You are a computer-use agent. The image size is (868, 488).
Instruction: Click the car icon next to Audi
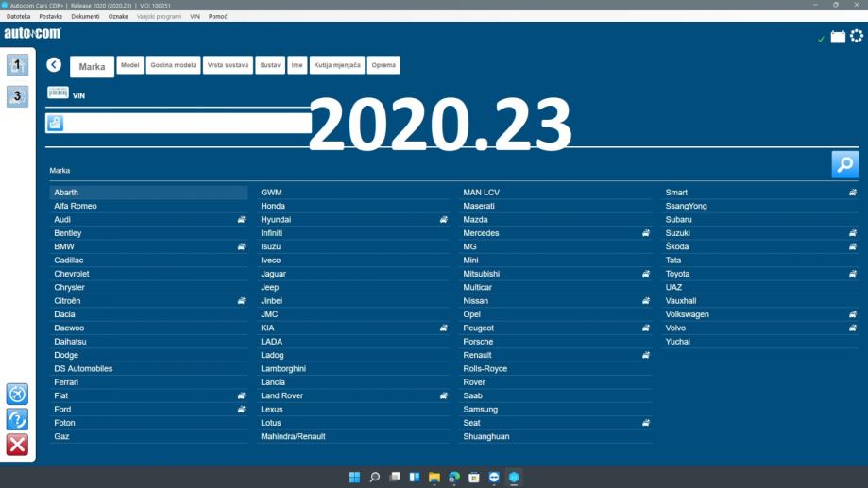pos(242,220)
